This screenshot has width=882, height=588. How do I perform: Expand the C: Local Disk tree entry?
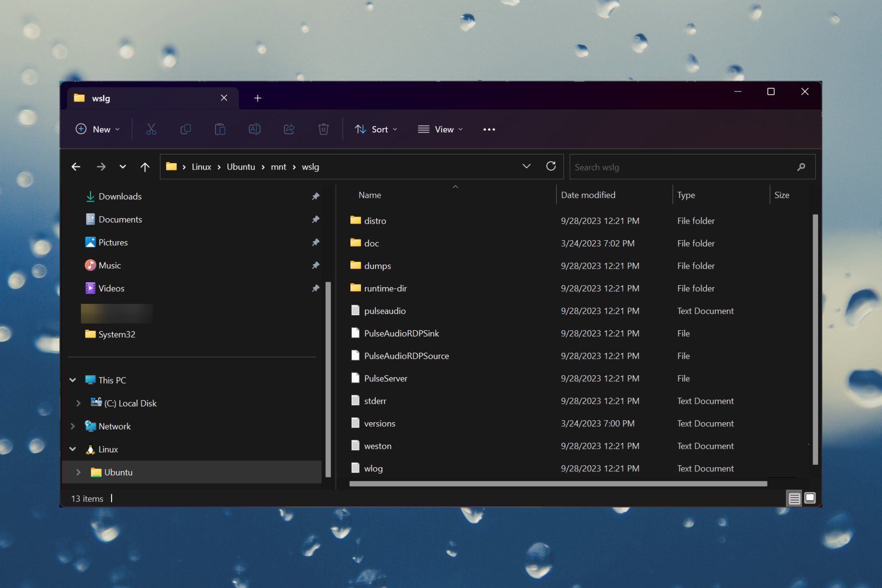(x=78, y=403)
